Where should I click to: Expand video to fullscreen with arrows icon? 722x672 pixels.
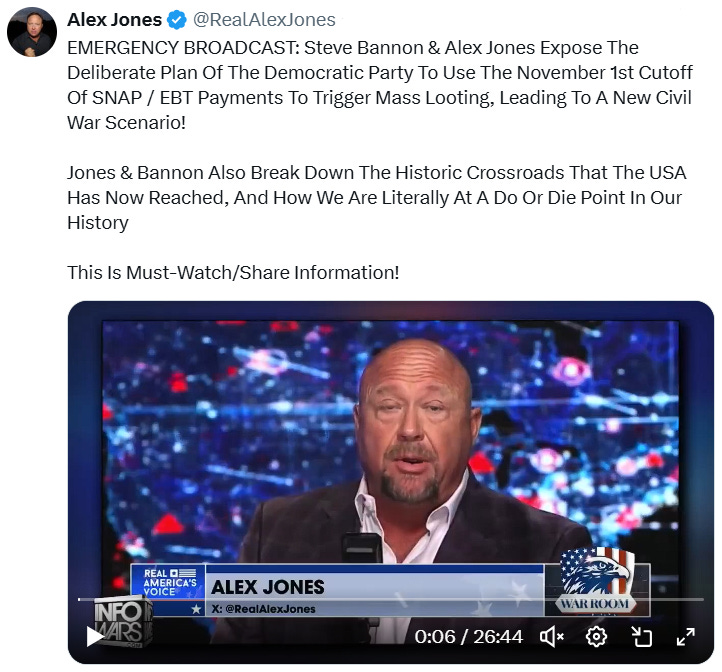point(686,637)
